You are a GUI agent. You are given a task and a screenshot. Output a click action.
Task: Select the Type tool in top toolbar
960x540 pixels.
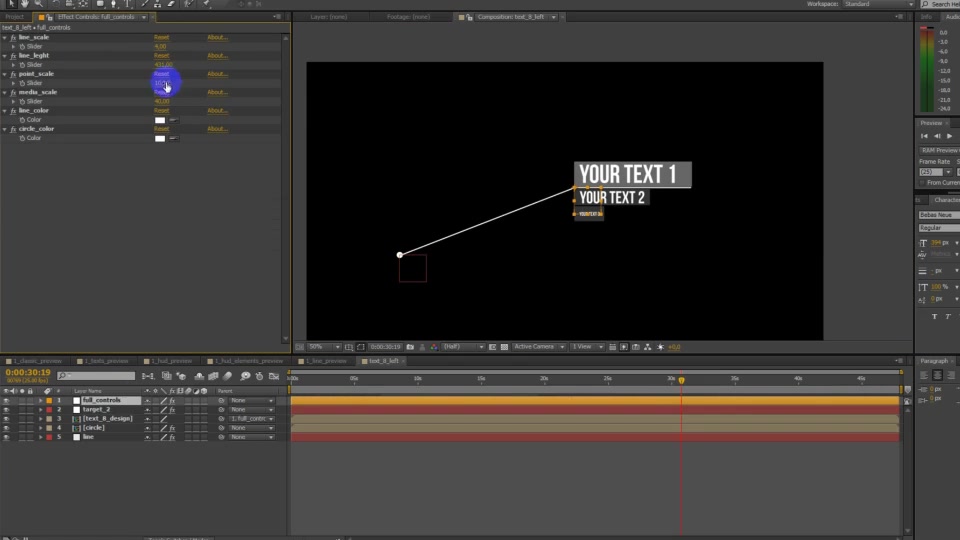click(x=128, y=4)
